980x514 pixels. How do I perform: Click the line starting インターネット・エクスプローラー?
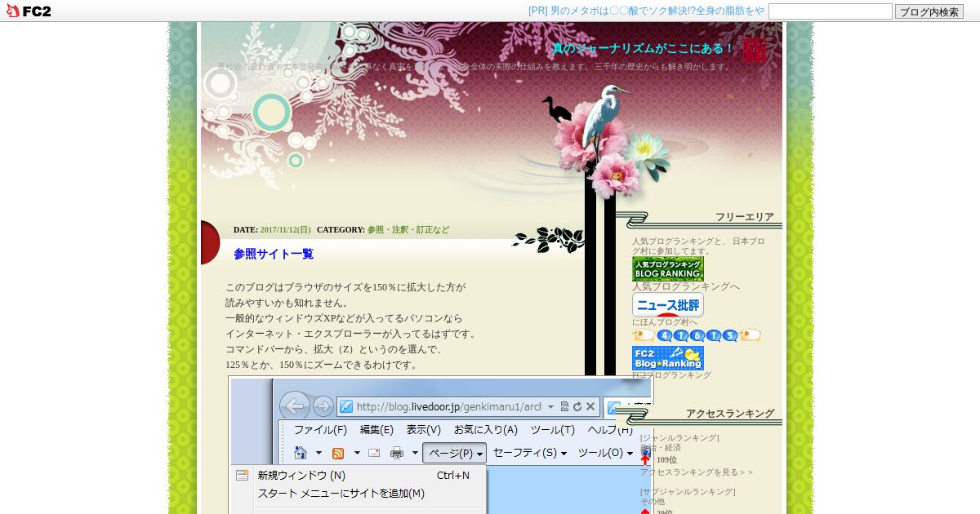(x=352, y=334)
